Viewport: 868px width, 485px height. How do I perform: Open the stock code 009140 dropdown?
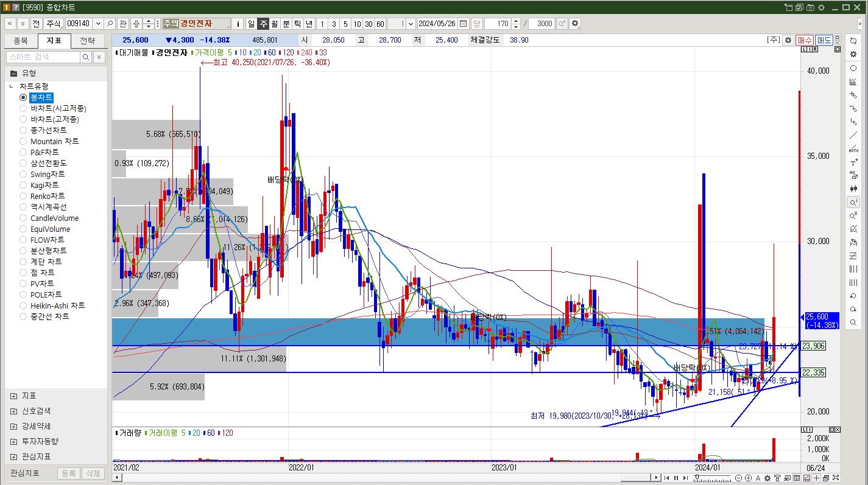[x=97, y=24]
